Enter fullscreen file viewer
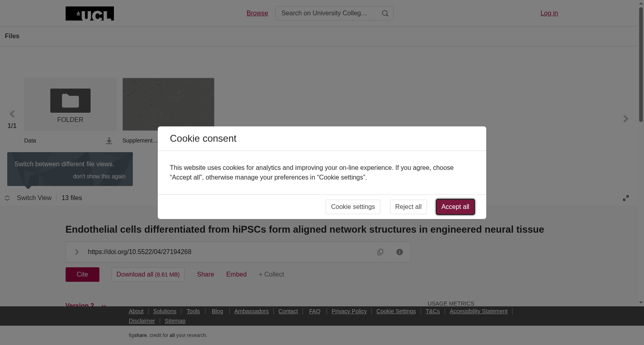This screenshot has height=345, width=644. pyautogui.click(x=626, y=198)
